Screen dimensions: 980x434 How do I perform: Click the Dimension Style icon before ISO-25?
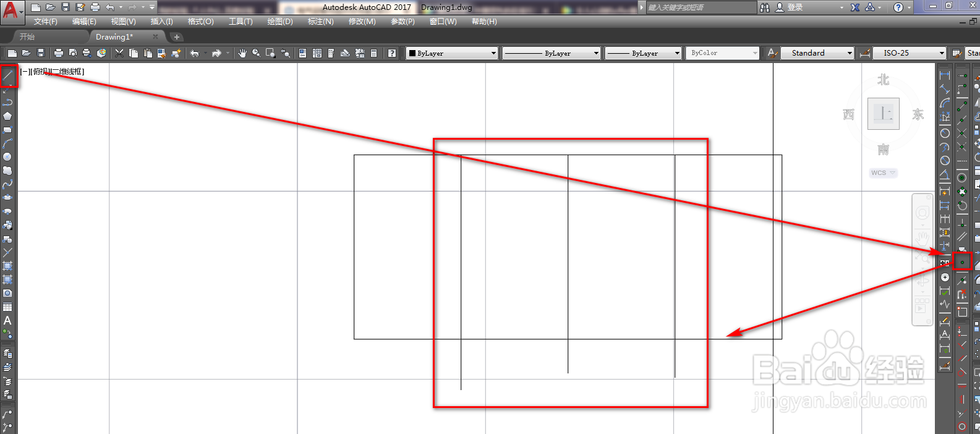coord(866,53)
